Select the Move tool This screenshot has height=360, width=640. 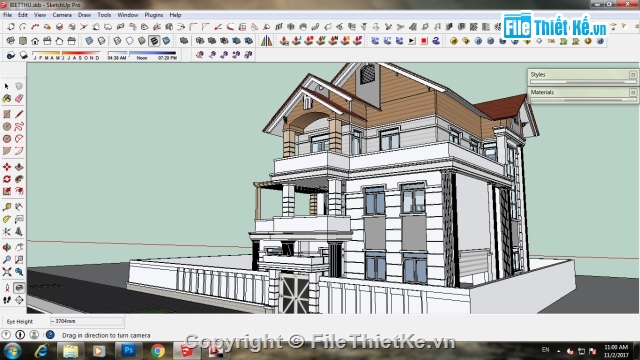click(x=7, y=167)
